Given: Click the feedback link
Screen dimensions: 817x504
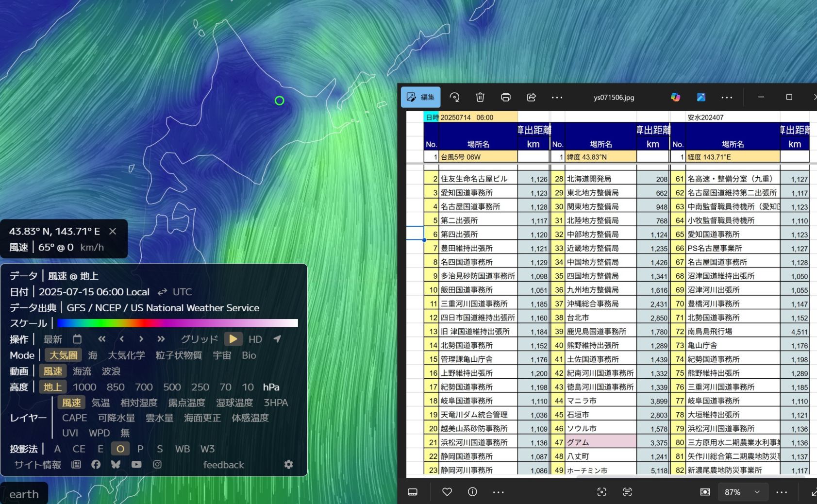Looking at the screenshot, I should [223, 465].
